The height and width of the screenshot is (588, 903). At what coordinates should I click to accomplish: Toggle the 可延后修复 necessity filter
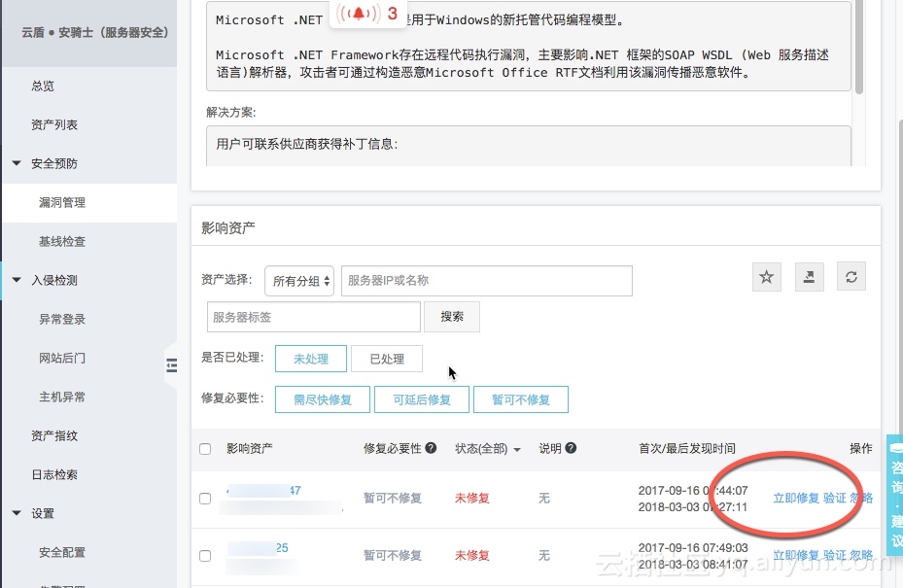(x=422, y=399)
